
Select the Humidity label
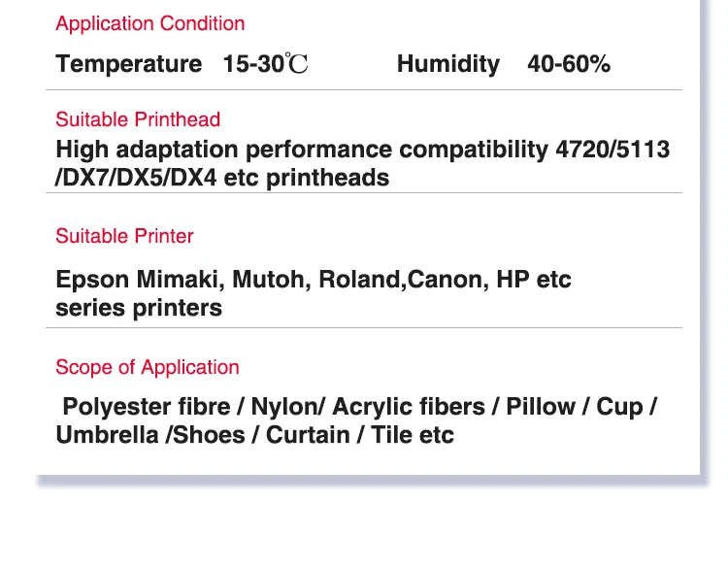(x=447, y=64)
